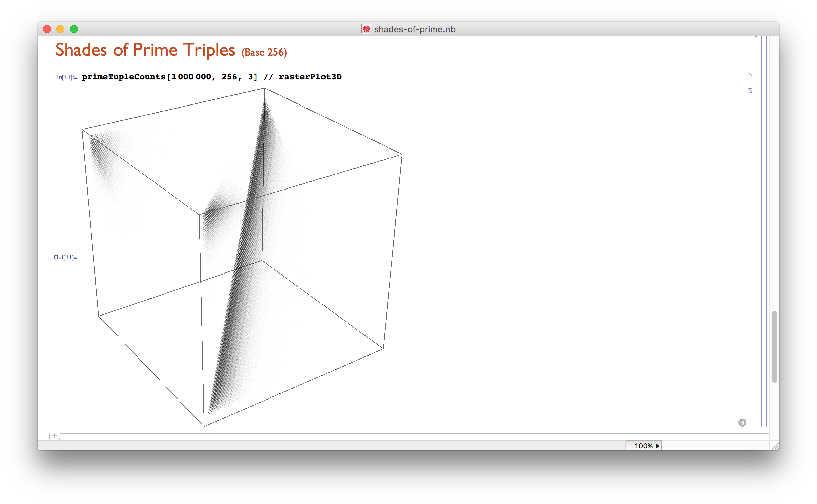Click the plus cell insertion icon
817x504 pixels.
click(55, 436)
